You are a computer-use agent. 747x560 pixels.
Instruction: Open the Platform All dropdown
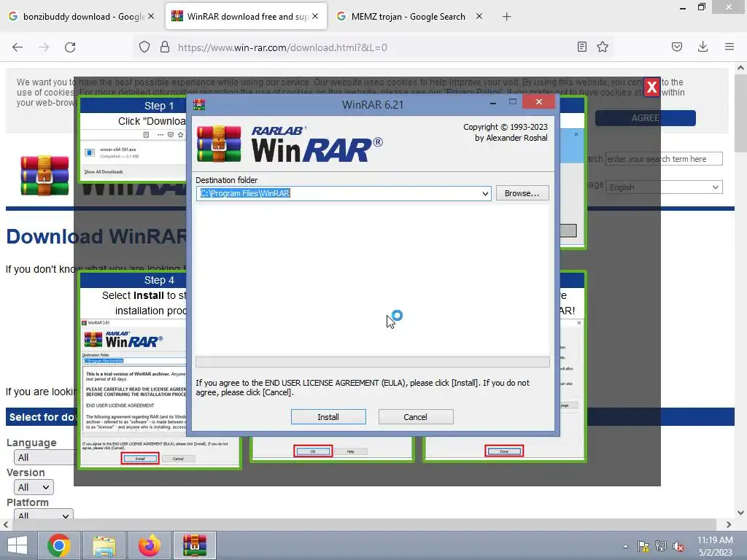(x=43, y=515)
